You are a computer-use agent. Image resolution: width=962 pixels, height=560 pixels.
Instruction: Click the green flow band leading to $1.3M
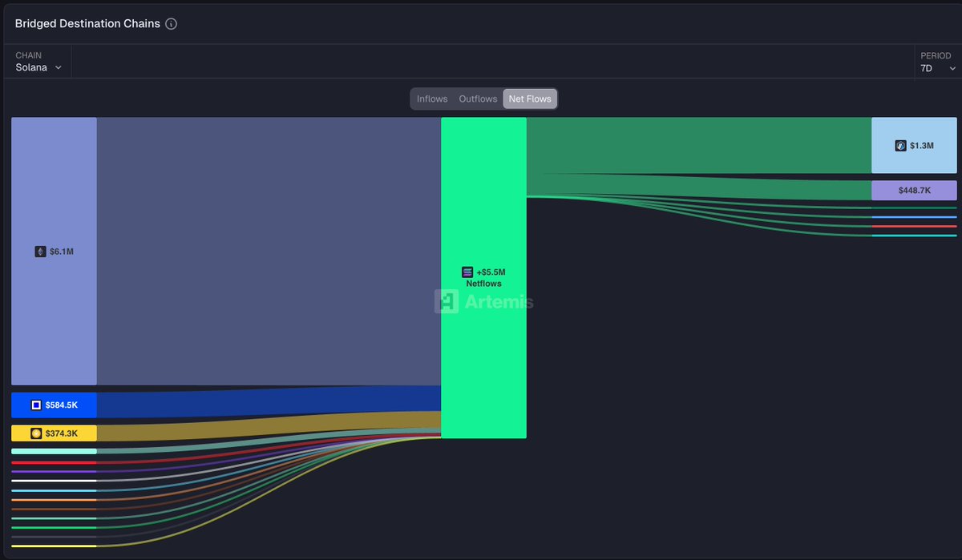(699, 145)
